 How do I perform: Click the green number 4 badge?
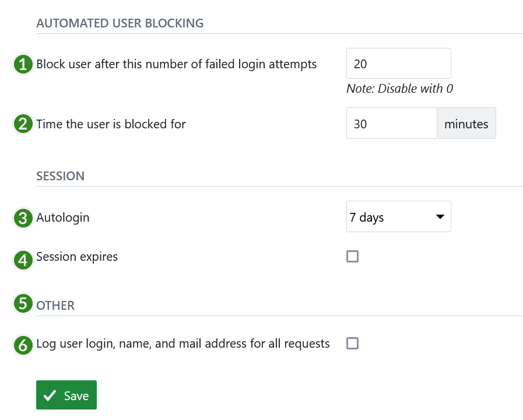point(23,260)
